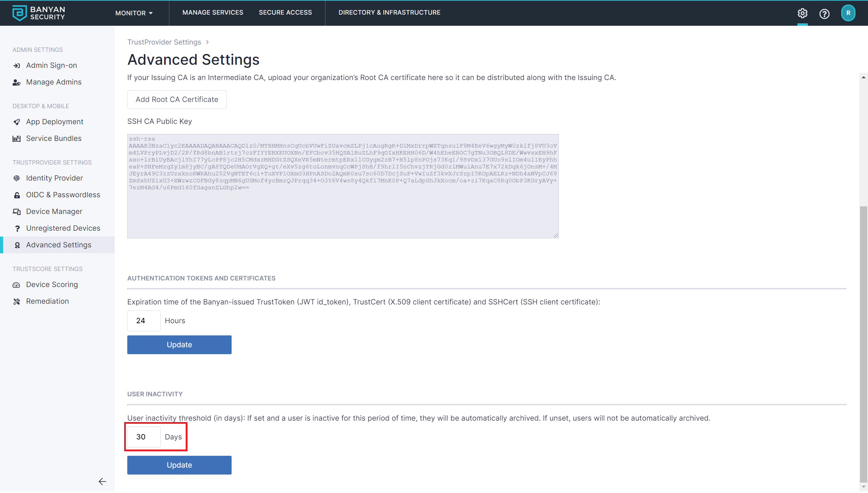The height and width of the screenshot is (493, 868).
Task: Open the settings gear icon
Action: (802, 13)
